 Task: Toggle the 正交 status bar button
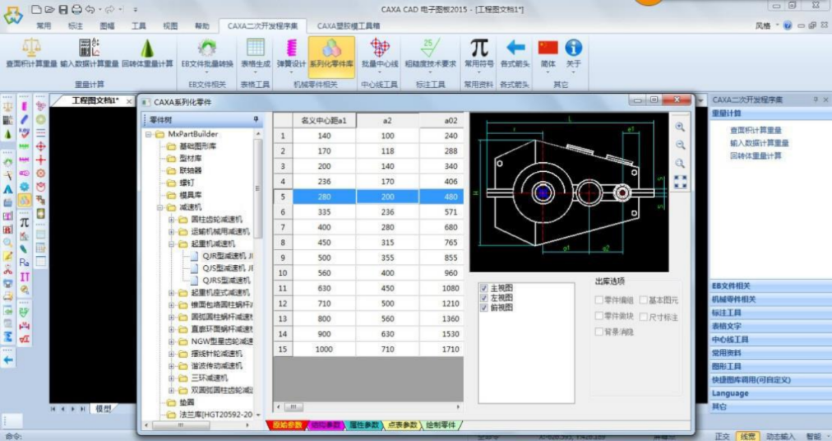coord(722,436)
